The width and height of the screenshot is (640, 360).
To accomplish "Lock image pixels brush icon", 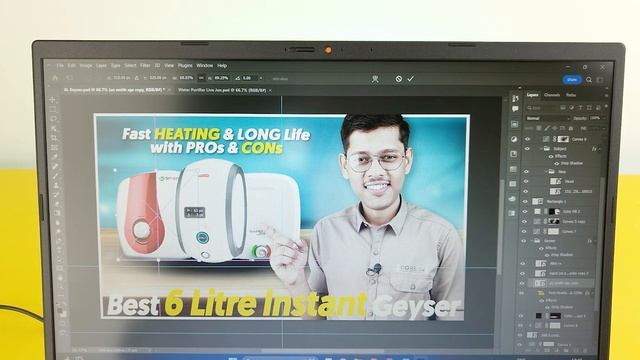I will tap(547, 128).
